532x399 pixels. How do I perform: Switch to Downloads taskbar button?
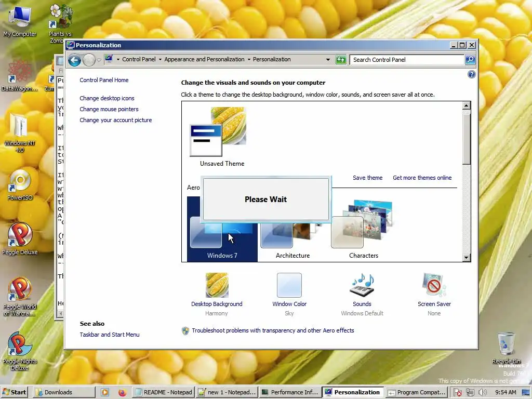click(x=64, y=392)
